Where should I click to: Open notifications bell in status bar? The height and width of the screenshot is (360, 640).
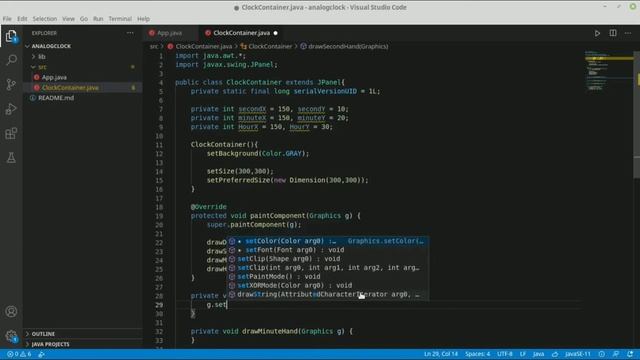630,354
